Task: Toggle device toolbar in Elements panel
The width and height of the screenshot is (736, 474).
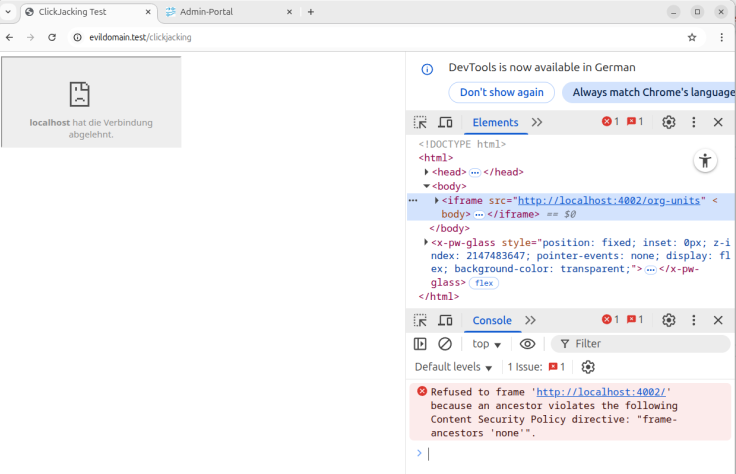Action: click(445, 122)
